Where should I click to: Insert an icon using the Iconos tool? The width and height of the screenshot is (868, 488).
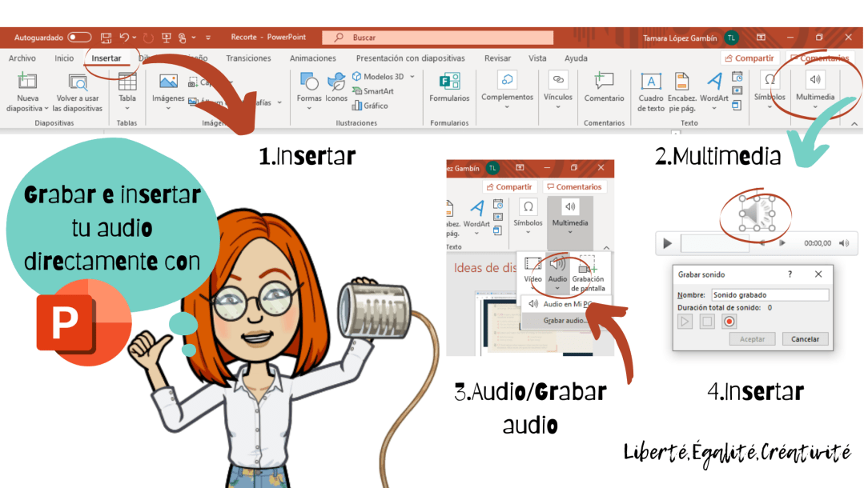point(336,88)
